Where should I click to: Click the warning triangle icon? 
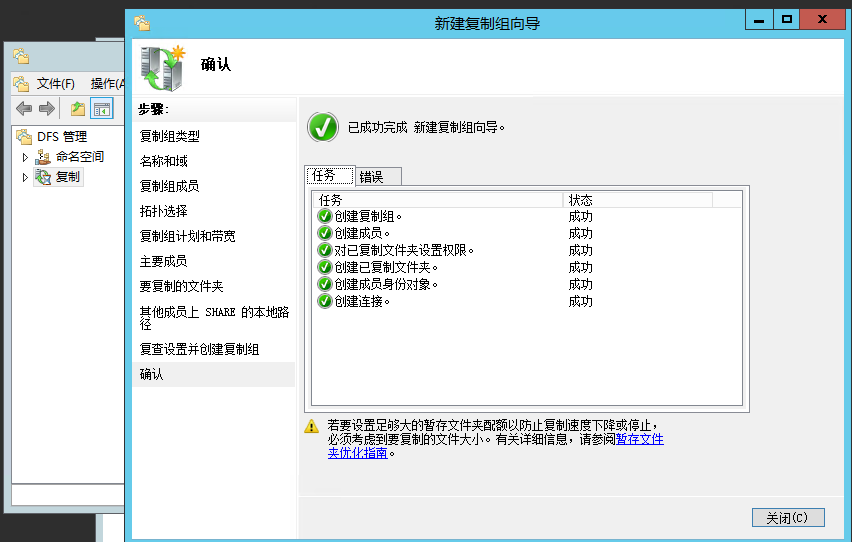coord(311,426)
